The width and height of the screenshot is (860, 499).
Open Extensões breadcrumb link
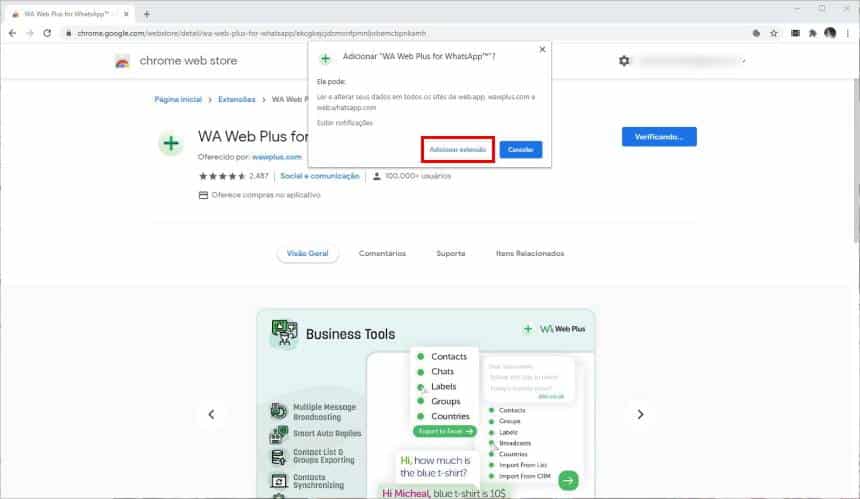(237, 99)
